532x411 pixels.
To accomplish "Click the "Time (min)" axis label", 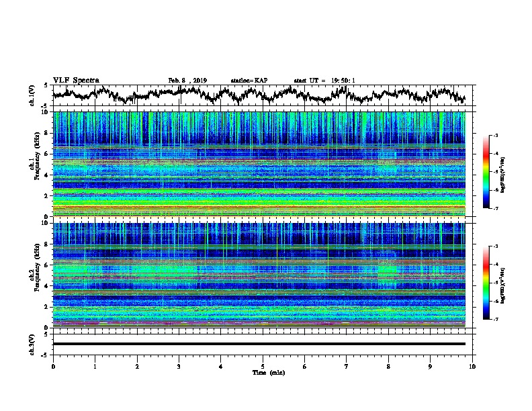I will [269, 373].
